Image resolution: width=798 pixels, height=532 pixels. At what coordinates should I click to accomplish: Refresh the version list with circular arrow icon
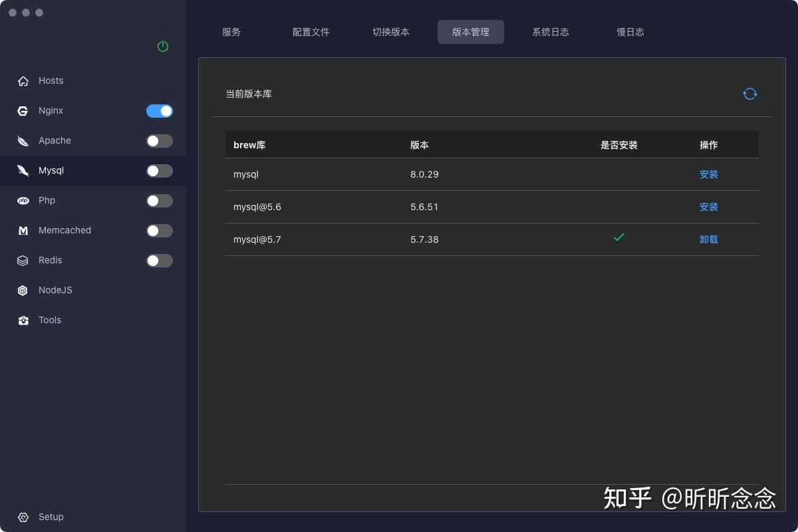[x=750, y=94]
